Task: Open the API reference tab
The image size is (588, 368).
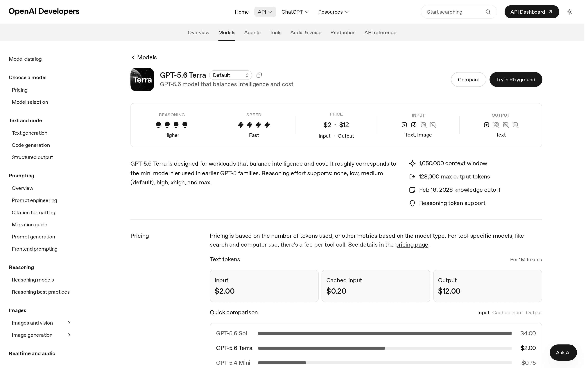Action: (x=380, y=32)
